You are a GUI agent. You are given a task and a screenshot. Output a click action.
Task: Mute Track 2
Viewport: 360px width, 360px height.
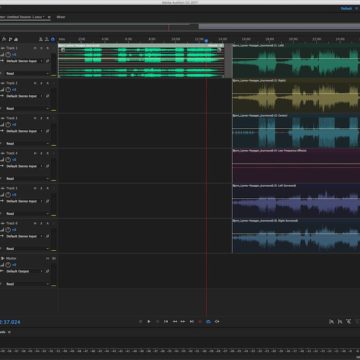pos(35,83)
